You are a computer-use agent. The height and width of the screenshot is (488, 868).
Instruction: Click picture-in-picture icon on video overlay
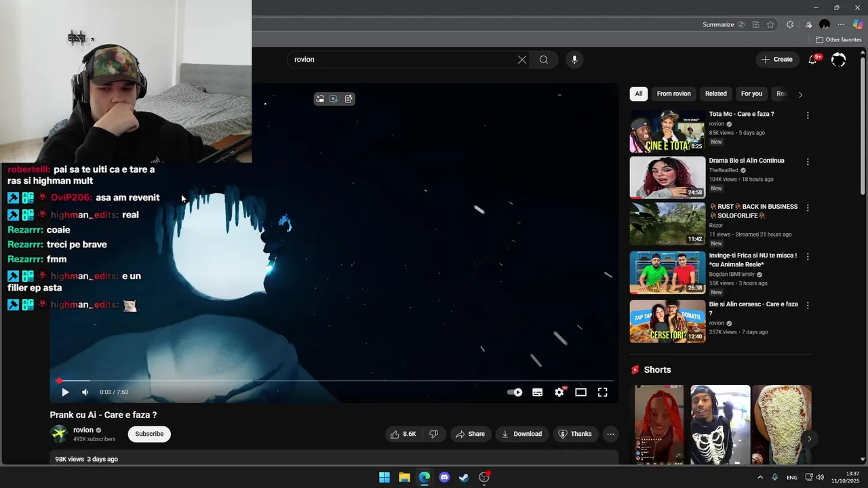coord(320,98)
